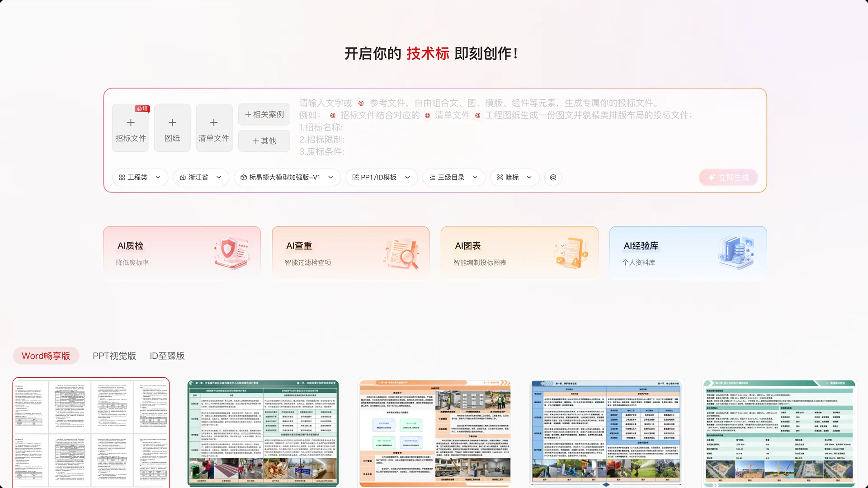
Task: Open the 三级目录 dropdown
Action: (x=454, y=177)
